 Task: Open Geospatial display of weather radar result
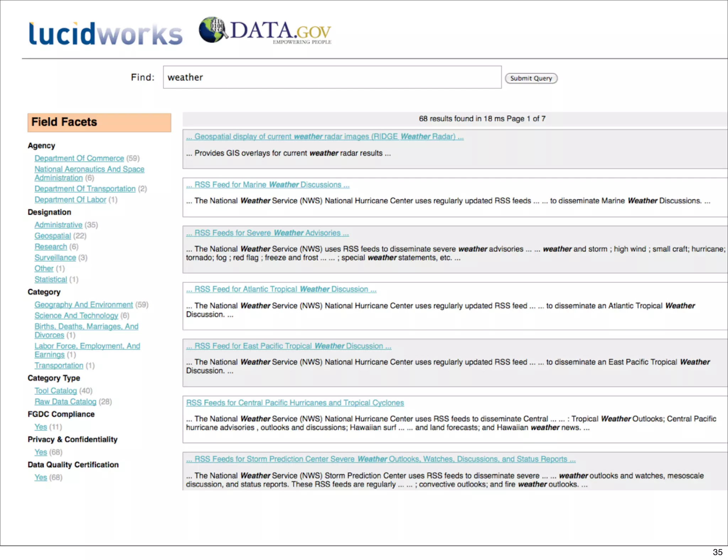coord(325,136)
